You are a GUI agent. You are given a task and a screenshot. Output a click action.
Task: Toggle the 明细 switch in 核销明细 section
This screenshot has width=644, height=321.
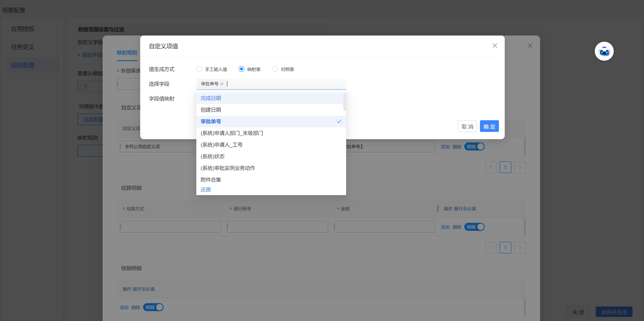pos(153,307)
